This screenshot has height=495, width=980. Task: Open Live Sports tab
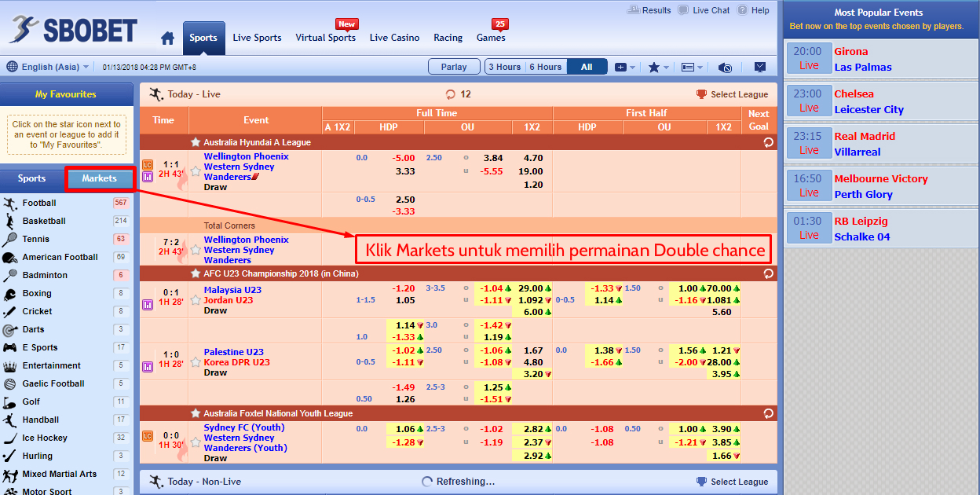tap(257, 38)
